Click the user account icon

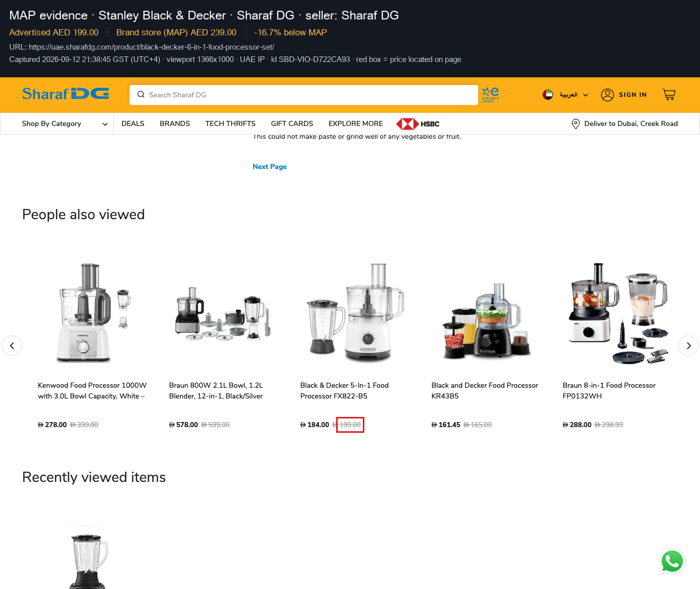point(607,95)
